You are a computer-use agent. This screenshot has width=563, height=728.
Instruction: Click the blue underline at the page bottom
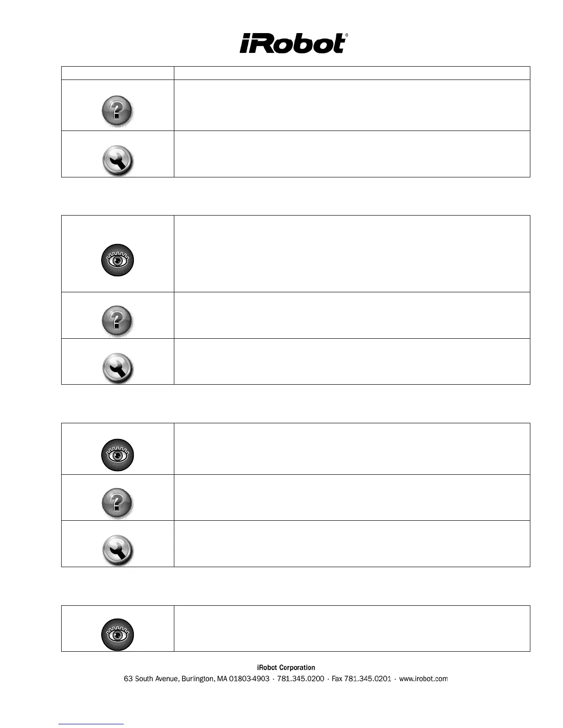point(91,724)
